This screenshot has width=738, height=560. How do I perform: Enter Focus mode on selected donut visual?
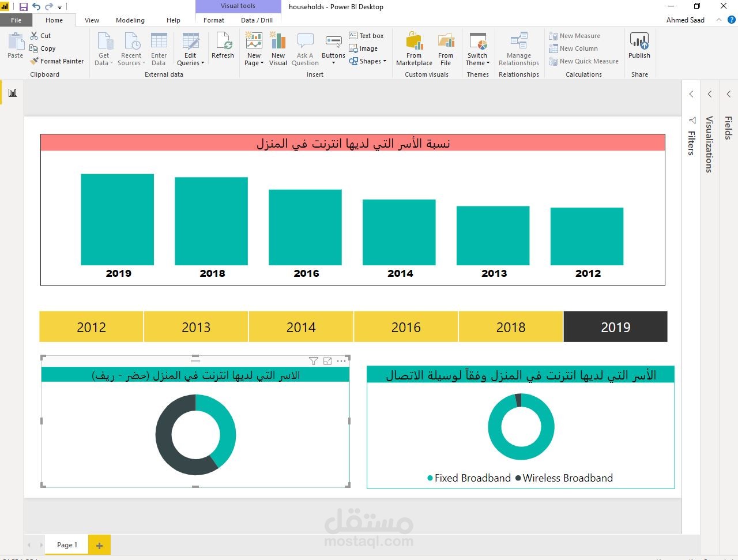[327, 361]
